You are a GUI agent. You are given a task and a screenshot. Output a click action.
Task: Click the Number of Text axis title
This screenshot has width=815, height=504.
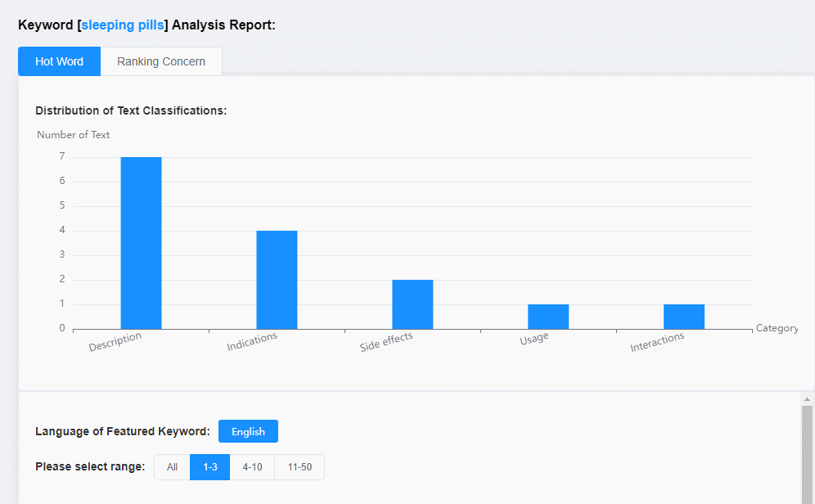tap(74, 134)
